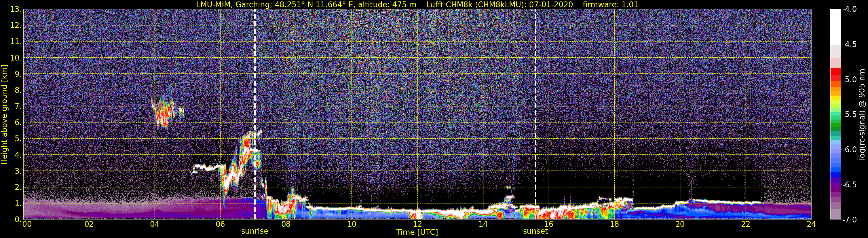Click the '8.' height axis tick label

18,90
